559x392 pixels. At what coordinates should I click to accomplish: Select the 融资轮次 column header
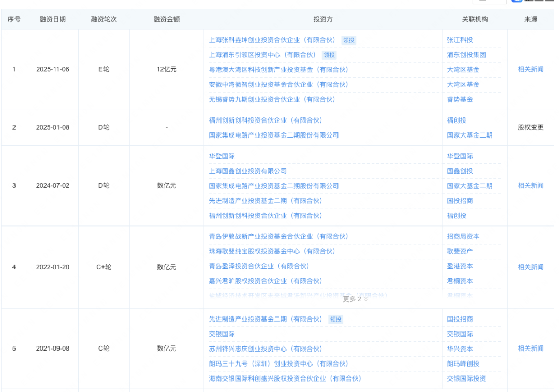click(x=104, y=19)
